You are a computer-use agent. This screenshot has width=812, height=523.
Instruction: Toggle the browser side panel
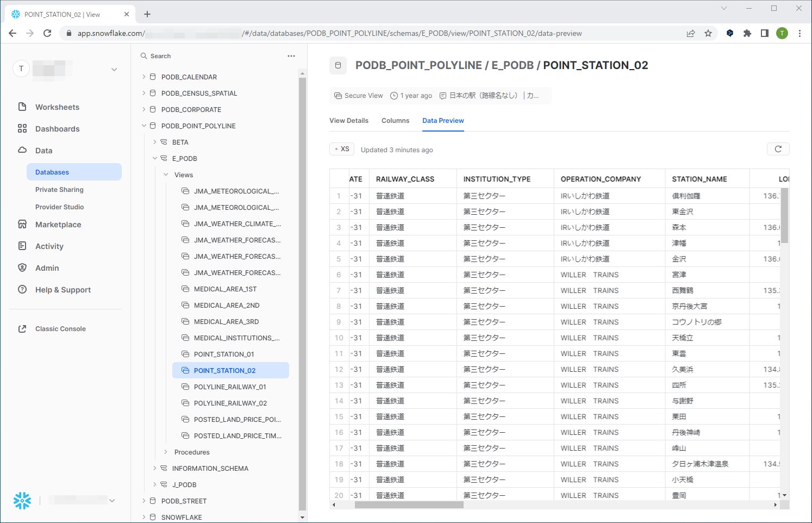pyautogui.click(x=765, y=33)
